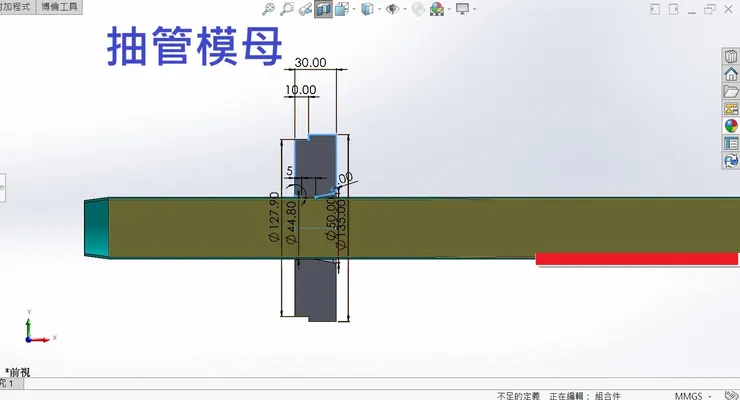Image resolution: width=740 pixels, height=400 pixels.
Task: Select the Zoom to Area tool
Action: pos(286,8)
